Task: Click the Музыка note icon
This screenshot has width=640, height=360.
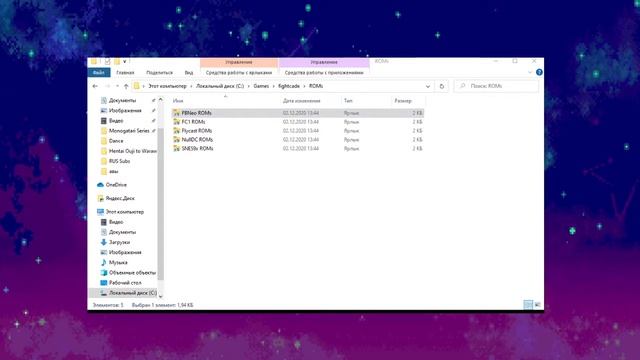Action: click(104, 262)
